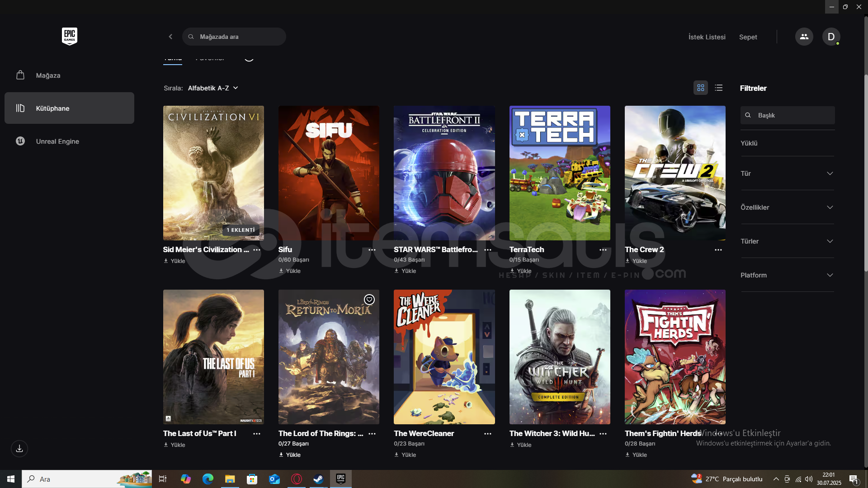The width and height of the screenshot is (868, 488).
Task: Open options menu for Sid Meier's Civilization
Action: point(257,250)
